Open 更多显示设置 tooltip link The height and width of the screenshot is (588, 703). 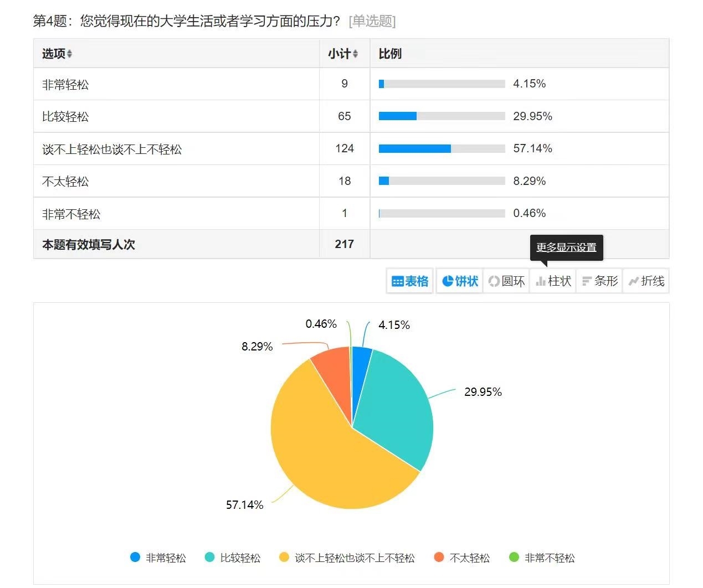pos(566,247)
